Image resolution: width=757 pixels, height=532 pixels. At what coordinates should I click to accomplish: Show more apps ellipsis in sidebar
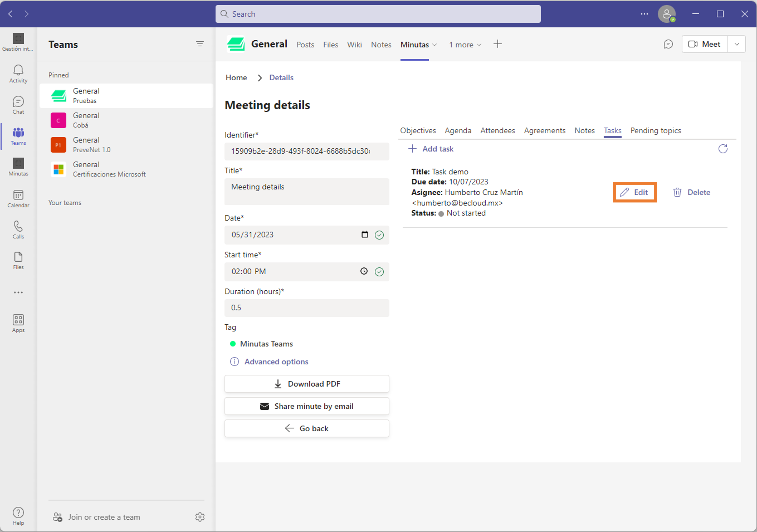(18, 292)
